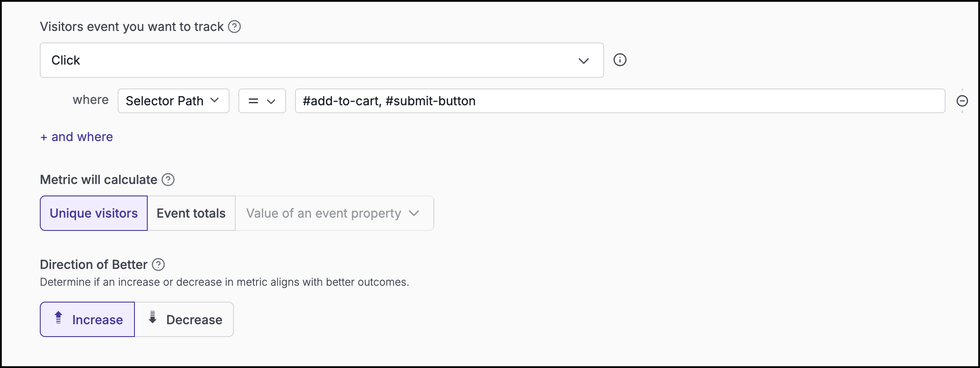Open the Click event type dropdown

point(322,60)
